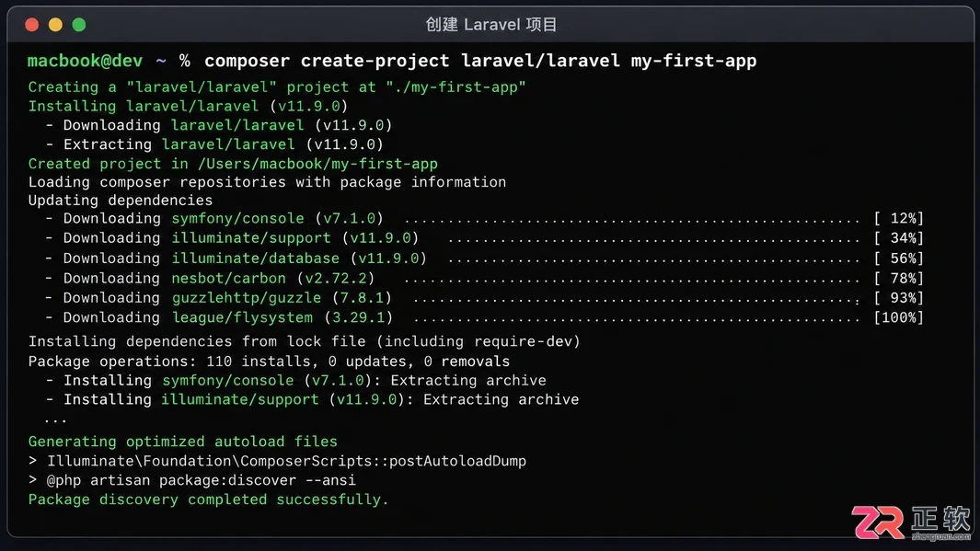Click the yellow minimize window button
The image size is (980, 551).
(55, 24)
